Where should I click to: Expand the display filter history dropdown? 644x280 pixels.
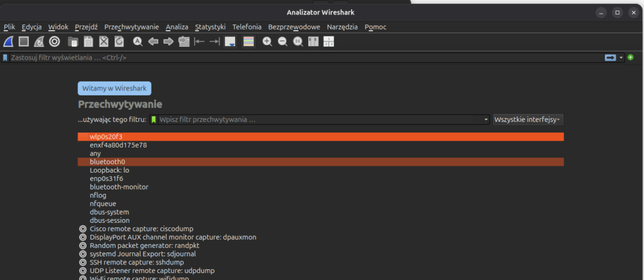(x=621, y=58)
